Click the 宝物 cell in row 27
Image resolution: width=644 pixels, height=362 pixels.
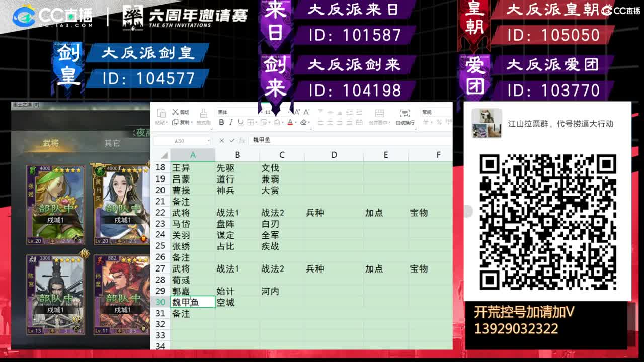[430, 268]
